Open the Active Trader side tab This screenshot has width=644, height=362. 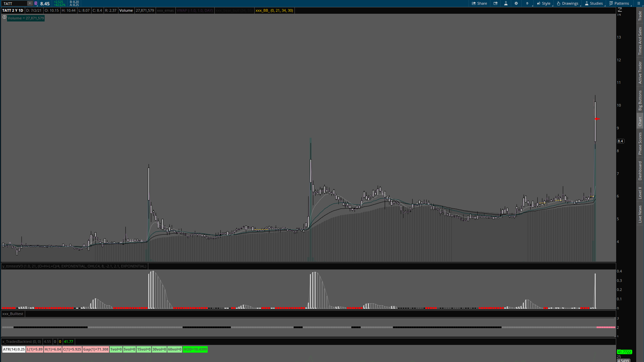(x=640, y=72)
